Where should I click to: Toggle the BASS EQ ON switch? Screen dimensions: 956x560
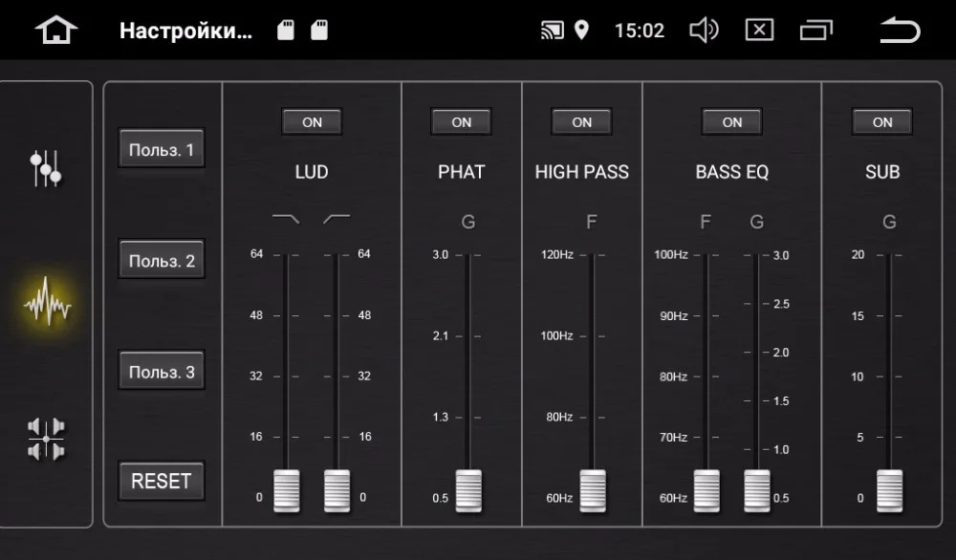coord(731,122)
